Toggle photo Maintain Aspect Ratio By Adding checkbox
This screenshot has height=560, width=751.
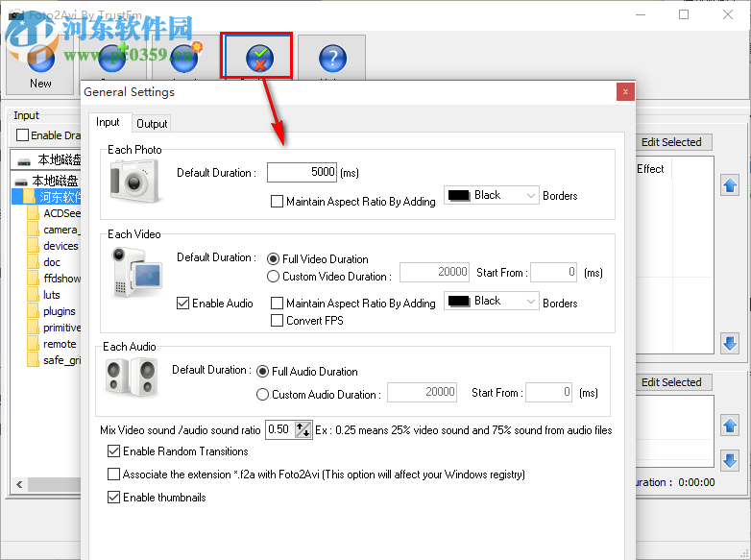tap(277, 201)
